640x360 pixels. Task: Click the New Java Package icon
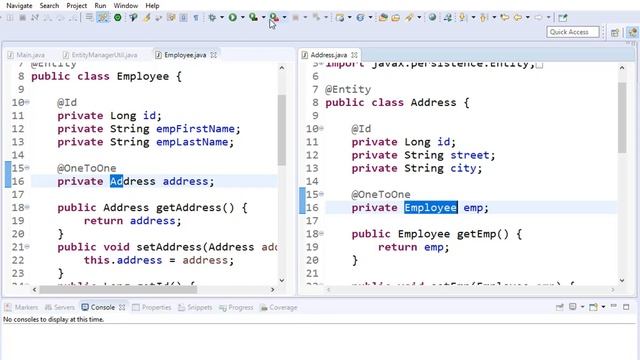[340, 18]
